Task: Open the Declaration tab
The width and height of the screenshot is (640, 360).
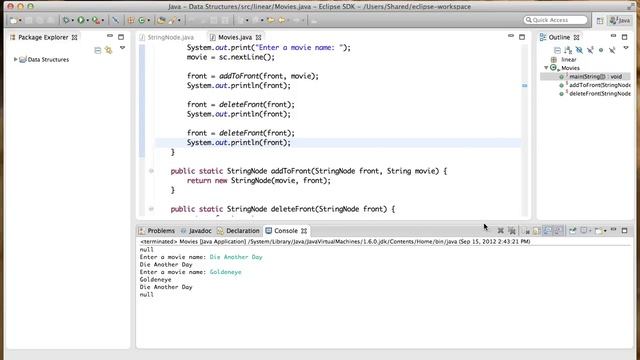Action: 238,231
